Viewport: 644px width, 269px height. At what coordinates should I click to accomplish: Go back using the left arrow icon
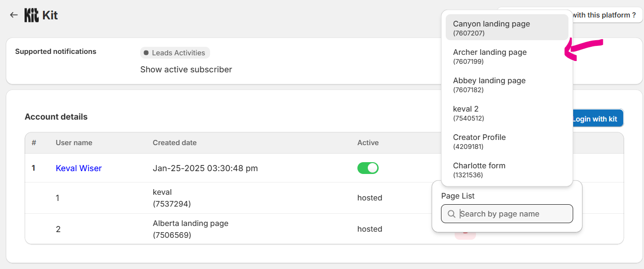pyautogui.click(x=14, y=15)
